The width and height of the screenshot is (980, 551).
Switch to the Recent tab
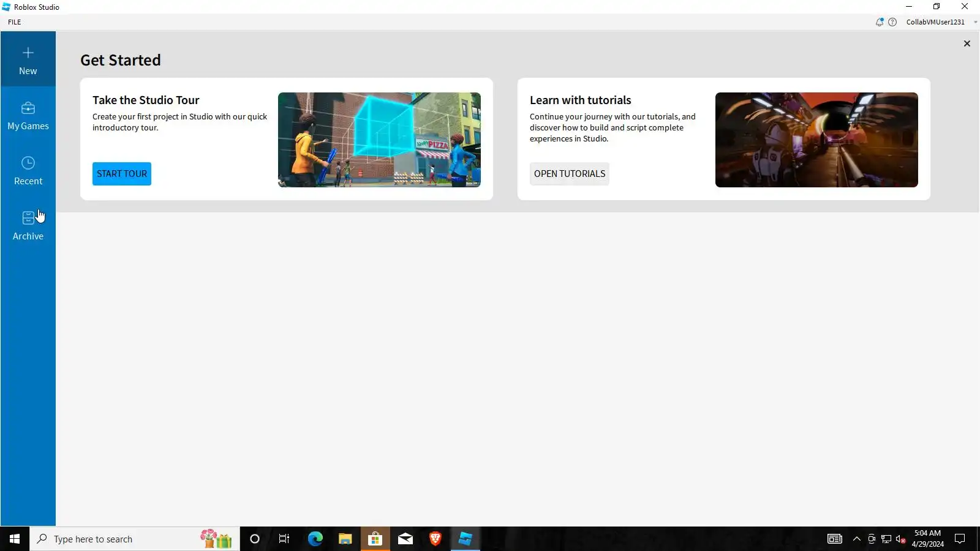28,170
